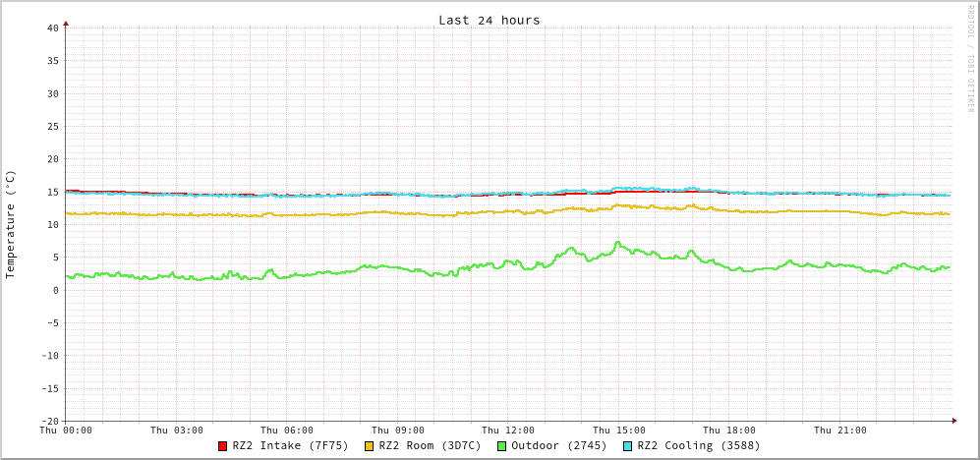Click the 'Temperature (°C)' vertical axis label
This screenshot has height=460, width=980.
11,224
